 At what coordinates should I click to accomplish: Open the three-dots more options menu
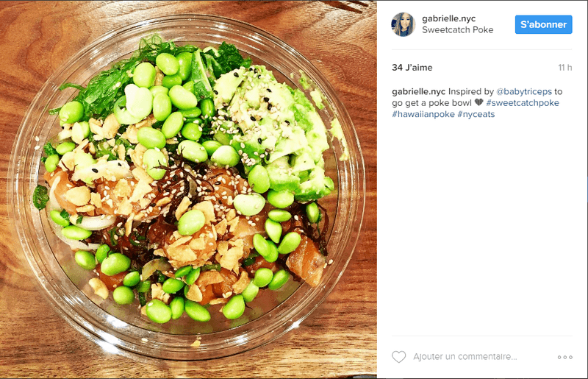point(564,357)
